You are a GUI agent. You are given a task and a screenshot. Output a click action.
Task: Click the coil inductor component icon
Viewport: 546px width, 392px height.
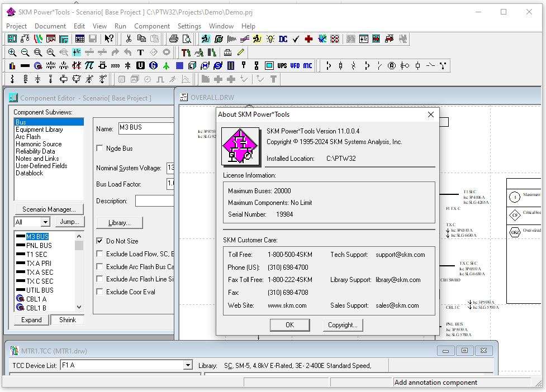tap(115, 65)
